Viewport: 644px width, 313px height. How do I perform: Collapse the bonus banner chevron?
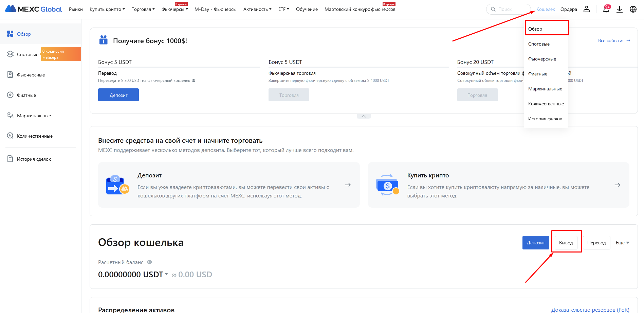pos(364,116)
